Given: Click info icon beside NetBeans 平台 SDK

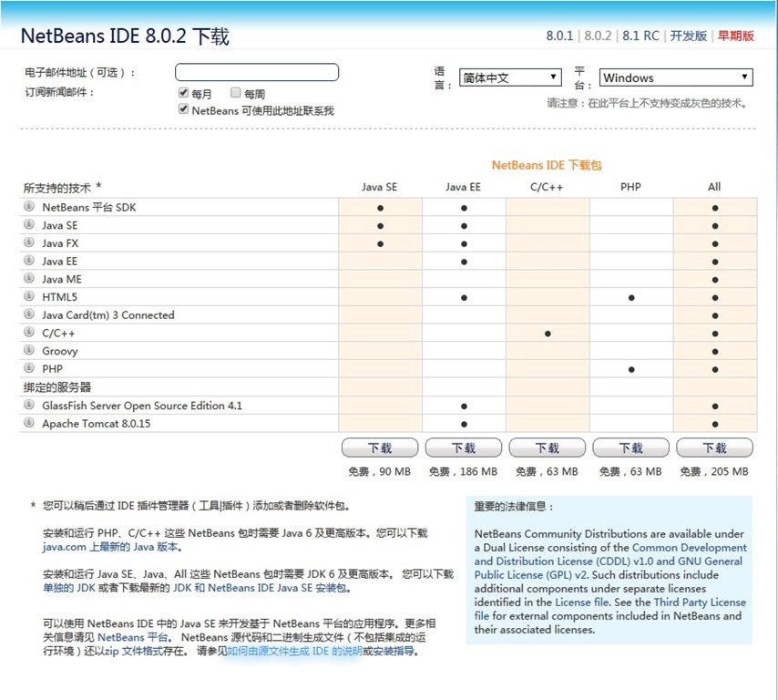Looking at the screenshot, I should coord(29,206).
